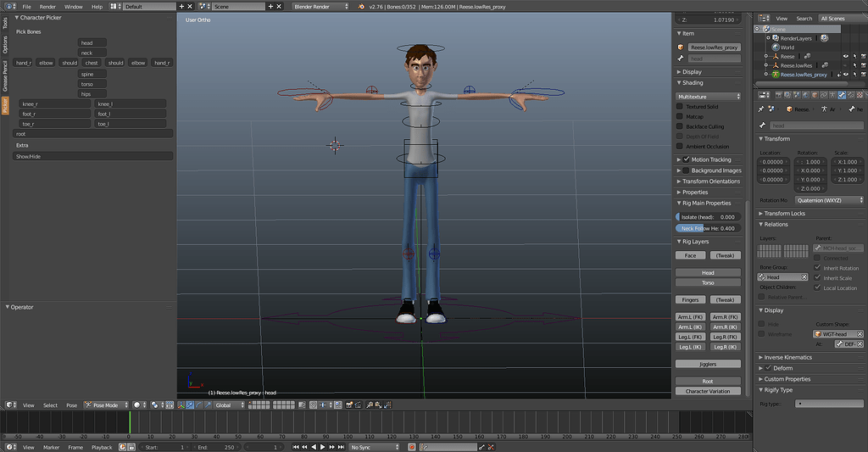Uncheck the Motion Tracking checkbox
Image resolution: width=868 pixels, height=452 pixels.
pyautogui.click(x=687, y=159)
